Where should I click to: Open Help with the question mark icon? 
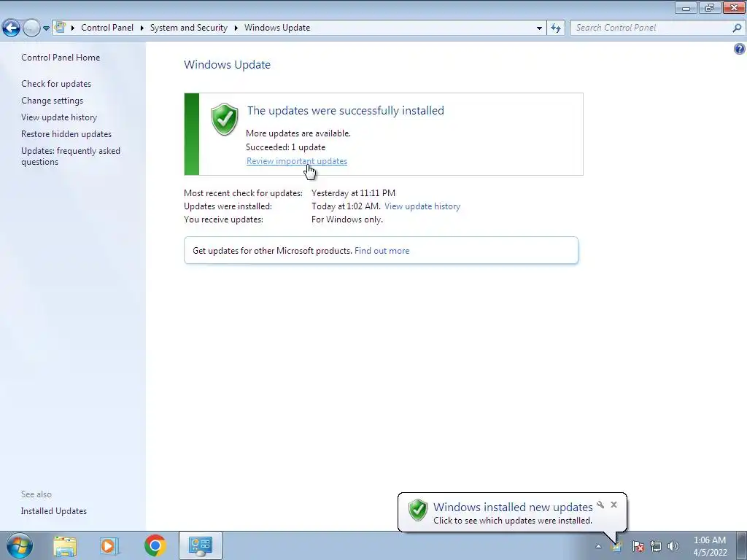(x=740, y=49)
